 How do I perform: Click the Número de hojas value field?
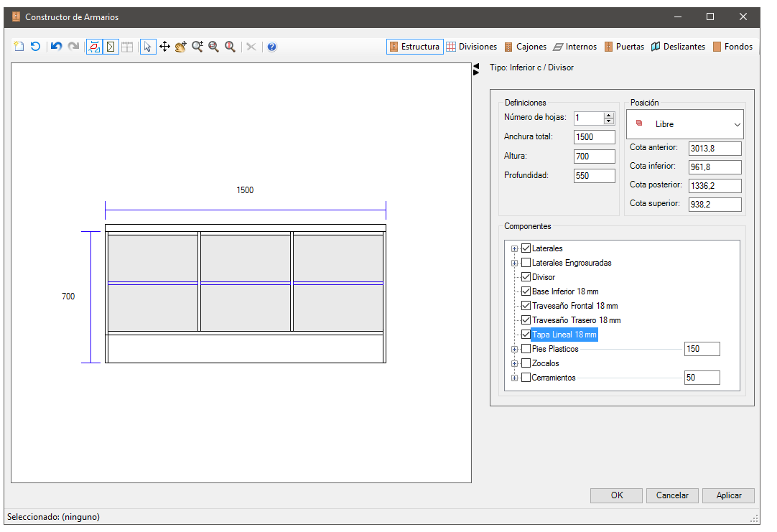tap(589, 118)
